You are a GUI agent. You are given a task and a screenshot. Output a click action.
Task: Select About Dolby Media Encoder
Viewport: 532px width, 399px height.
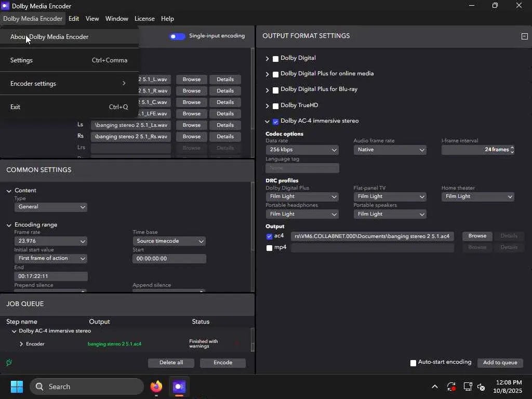click(69, 37)
